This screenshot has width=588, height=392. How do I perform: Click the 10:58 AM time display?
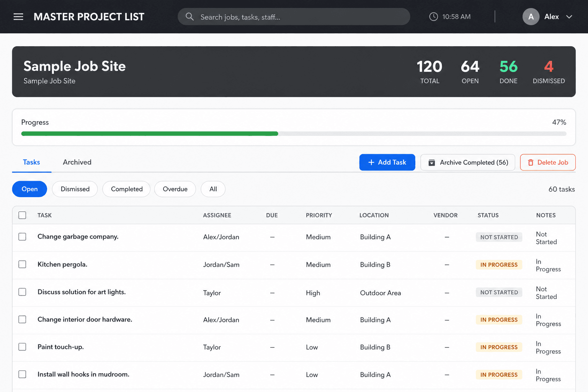pos(456,17)
